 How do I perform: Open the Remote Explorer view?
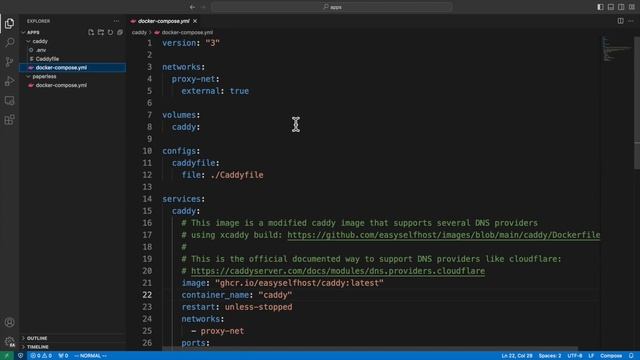[9, 100]
